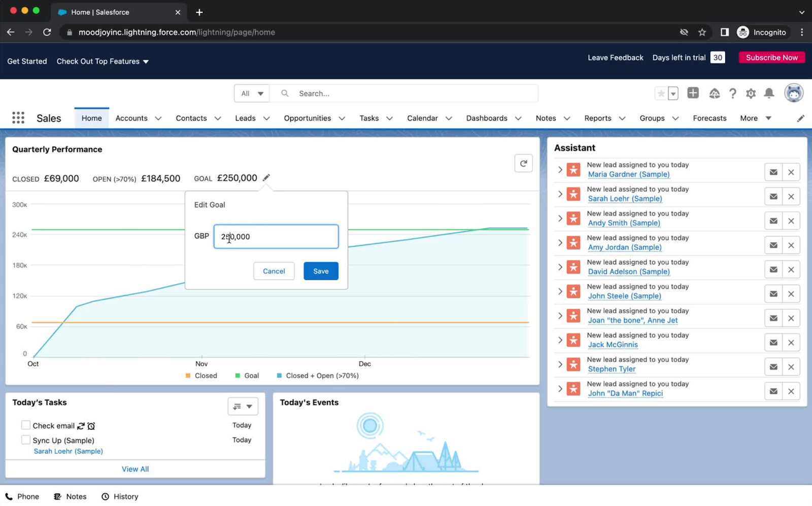Reload the page in the browser
Viewport: 812px width, 506px height.
point(47,32)
